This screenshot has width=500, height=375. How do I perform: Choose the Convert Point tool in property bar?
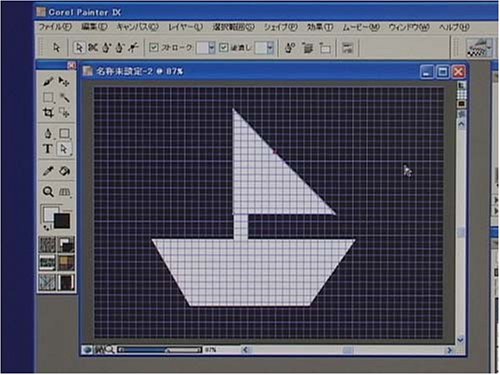pos(133,48)
